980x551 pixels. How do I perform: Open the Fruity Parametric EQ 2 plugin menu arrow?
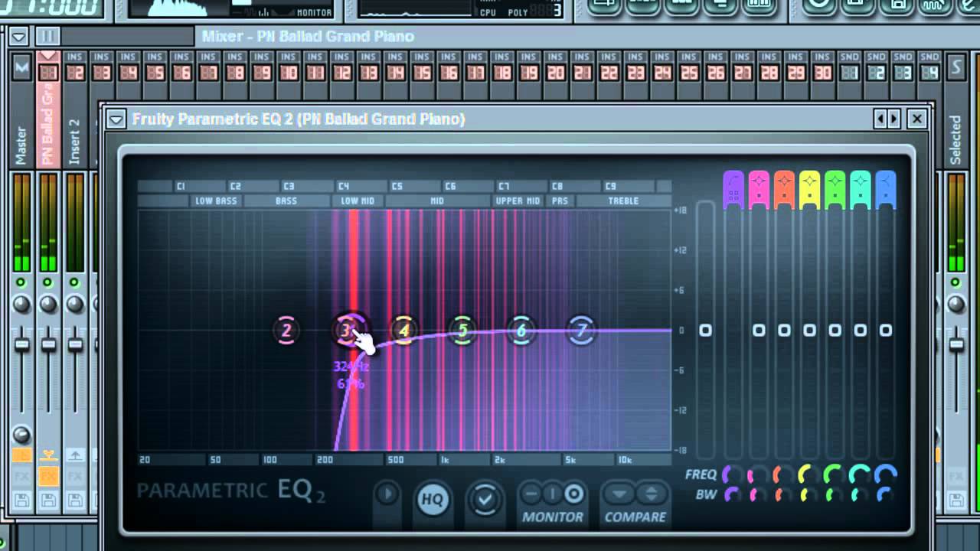[116, 119]
